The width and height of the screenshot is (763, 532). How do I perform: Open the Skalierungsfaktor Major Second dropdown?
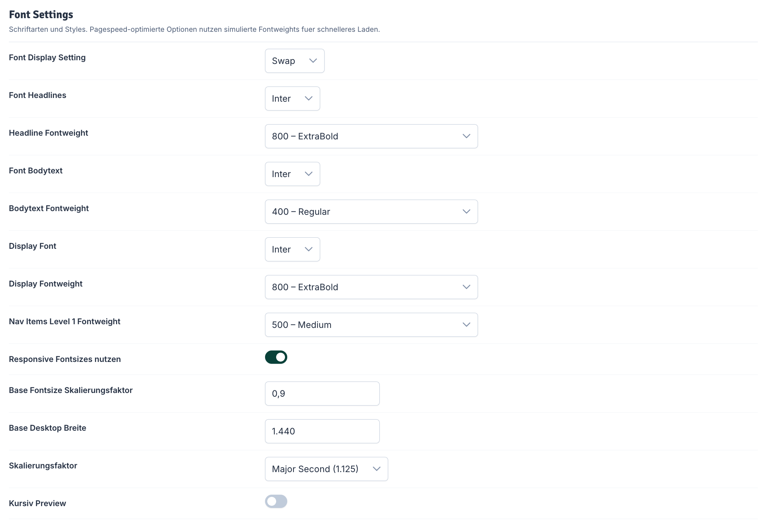326,469
